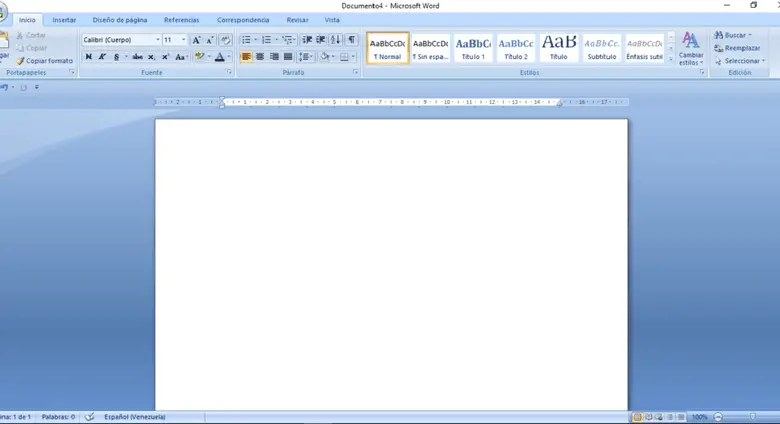Apply a bulleted list

pos(246,40)
